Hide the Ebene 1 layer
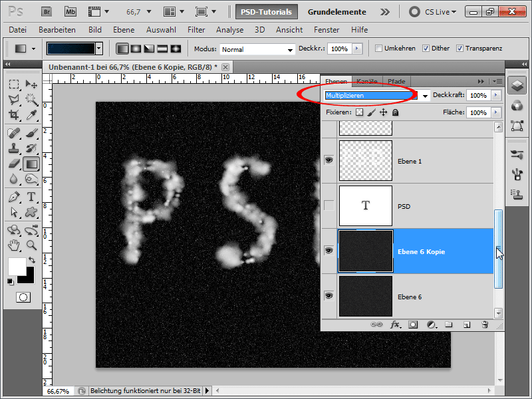532x399 pixels. point(329,160)
